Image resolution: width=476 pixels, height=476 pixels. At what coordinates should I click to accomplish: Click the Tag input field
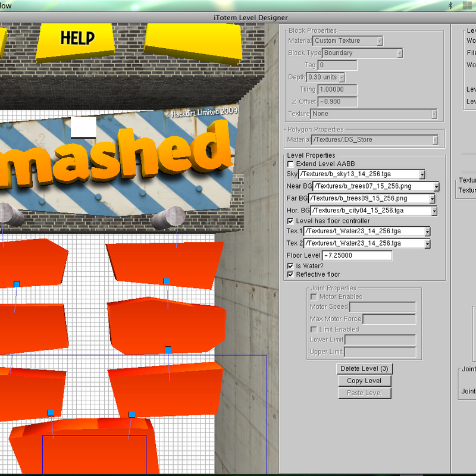click(337, 65)
